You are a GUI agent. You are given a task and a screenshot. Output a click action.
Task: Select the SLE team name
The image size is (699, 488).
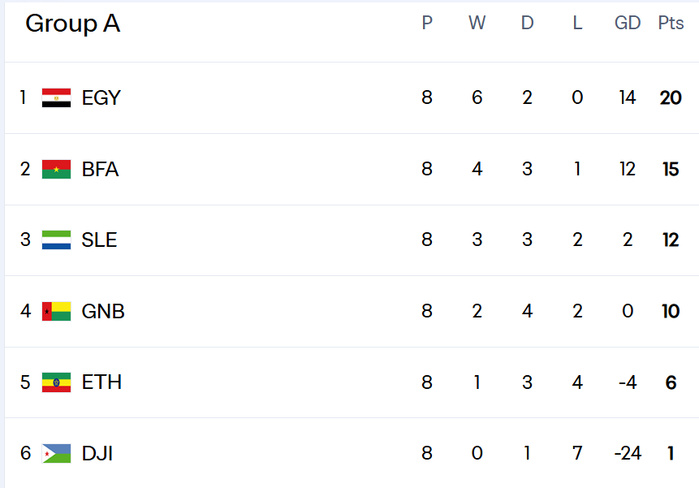pyautogui.click(x=99, y=240)
